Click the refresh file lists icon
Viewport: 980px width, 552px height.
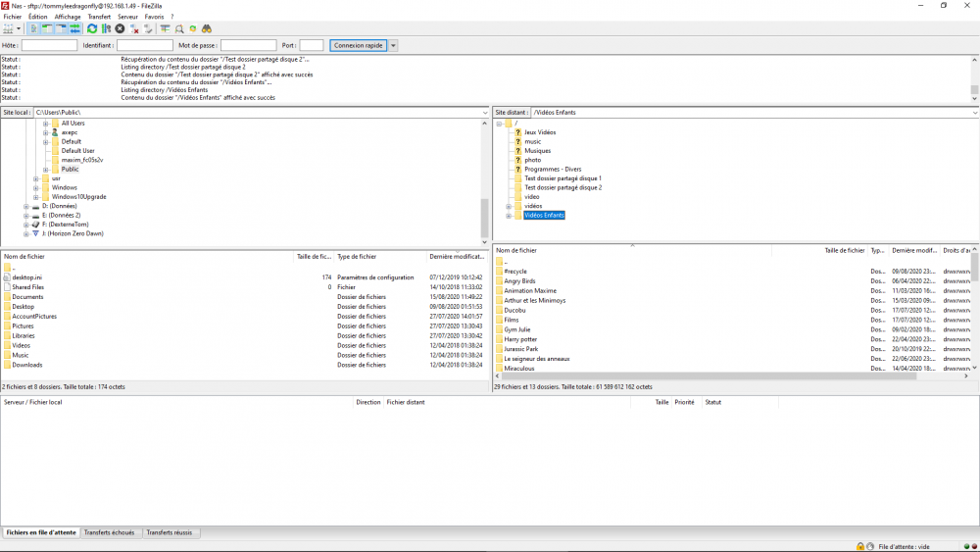coord(92,29)
